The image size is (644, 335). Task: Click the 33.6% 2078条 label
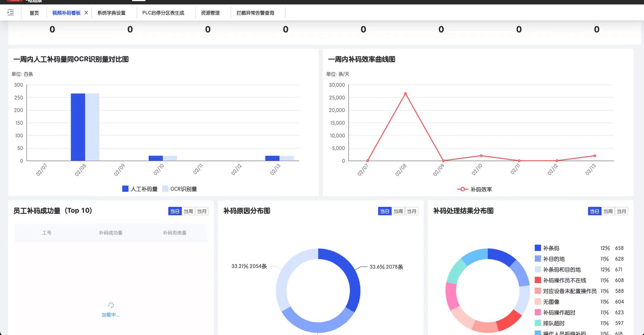386,267
